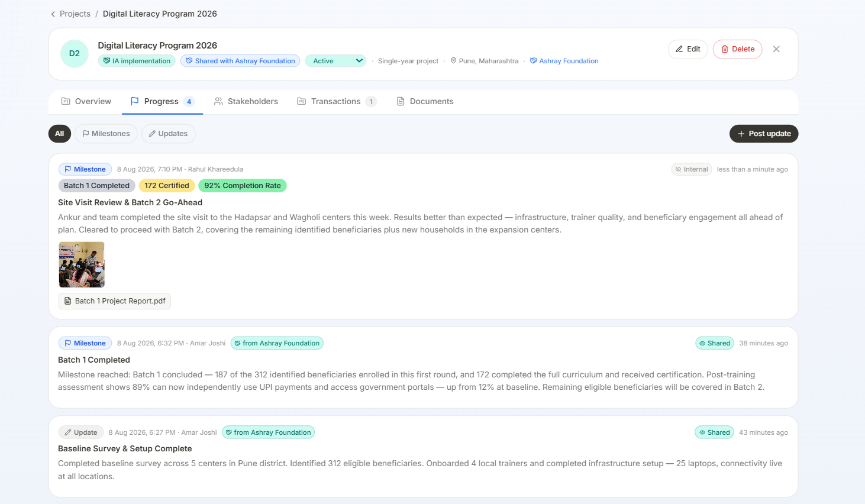The height and width of the screenshot is (504, 865).
Task: Select the Progress tab
Action: coord(162,102)
